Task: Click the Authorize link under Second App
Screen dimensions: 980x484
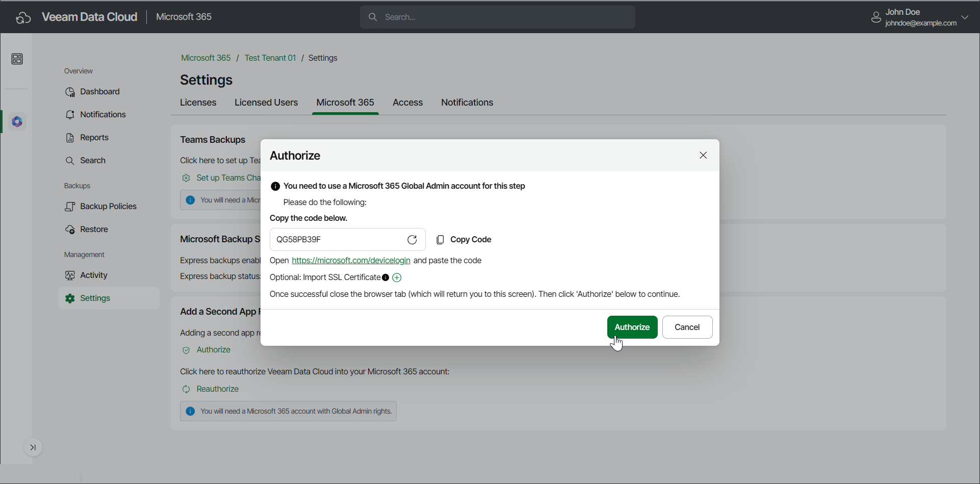Action: [214, 350]
